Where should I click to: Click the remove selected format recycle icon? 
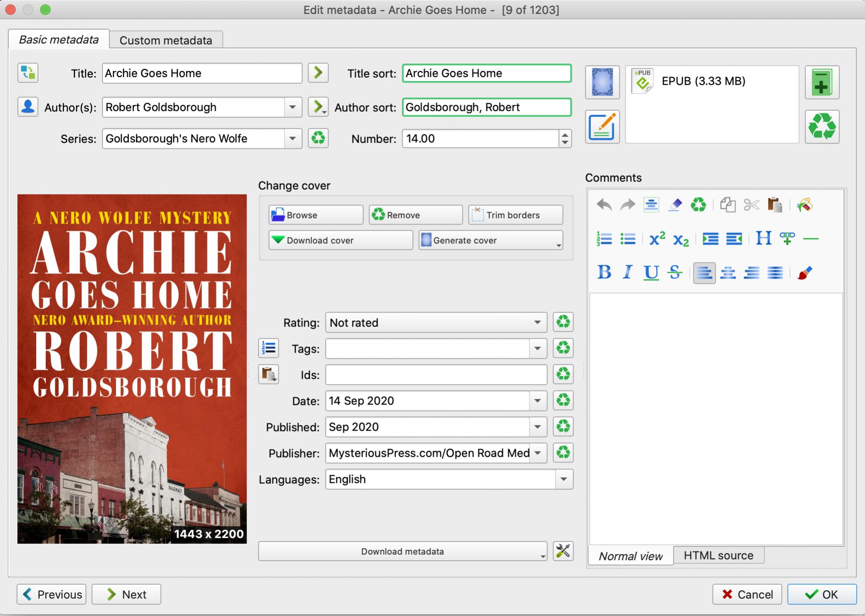pyautogui.click(x=822, y=127)
